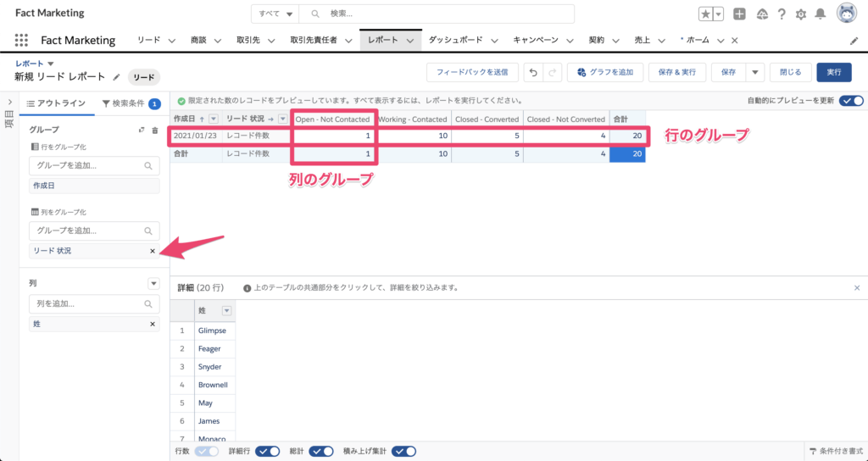
Task: Click 保存 & 実行 button
Action: (x=677, y=73)
